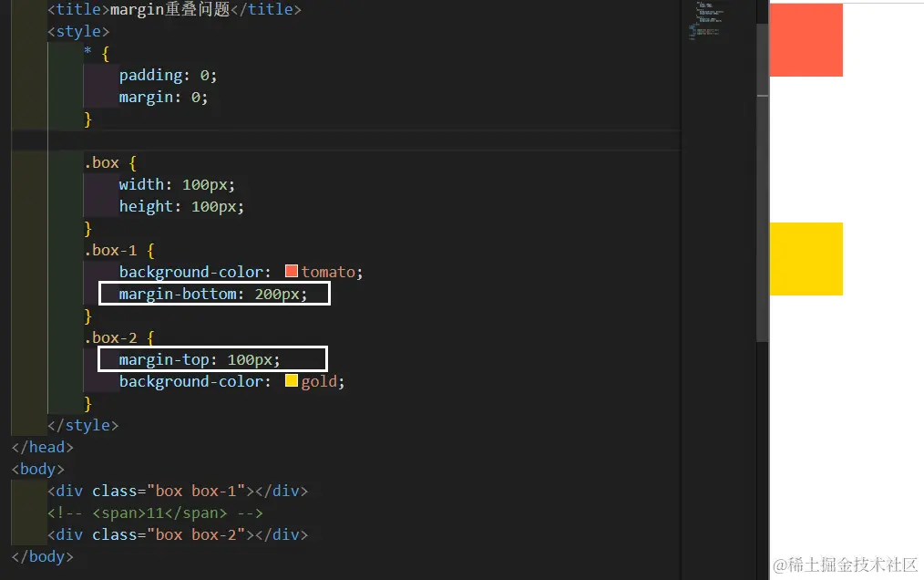
Task: Click the universal '* {' selector line
Action: coord(97,53)
